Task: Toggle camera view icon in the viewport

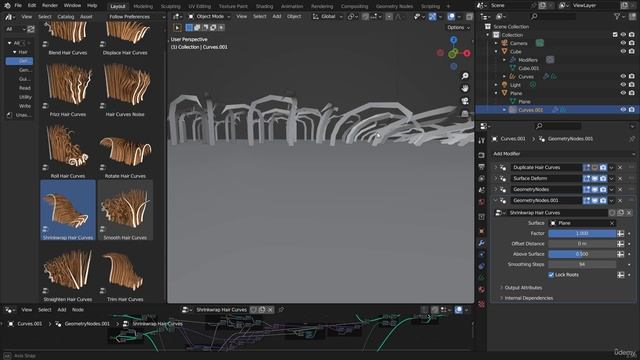Action: coord(465,101)
